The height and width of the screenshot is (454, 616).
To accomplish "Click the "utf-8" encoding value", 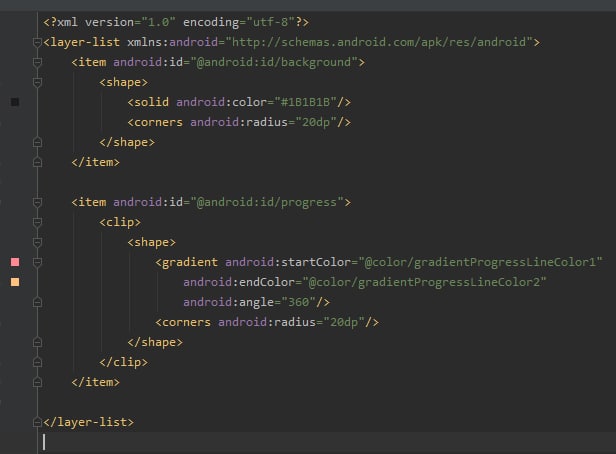I will (270, 22).
